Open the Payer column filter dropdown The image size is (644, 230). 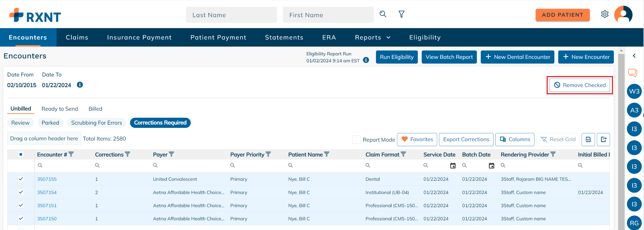[x=171, y=154]
